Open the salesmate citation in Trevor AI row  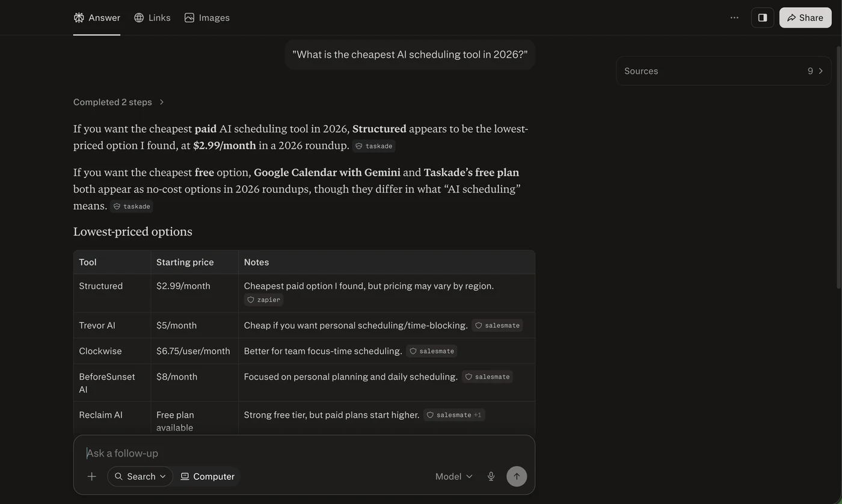[497, 325]
